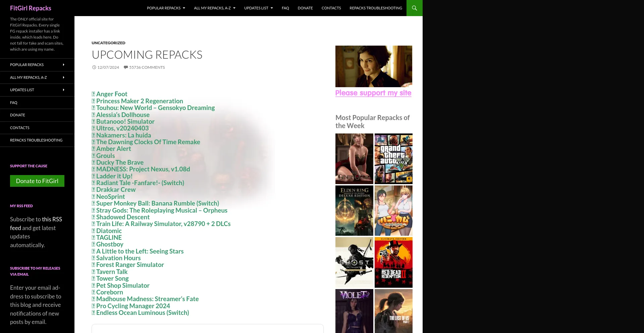The image size is (644, 333).
Task: Click 'Ladder it Up!' entry
Action: 114,176
